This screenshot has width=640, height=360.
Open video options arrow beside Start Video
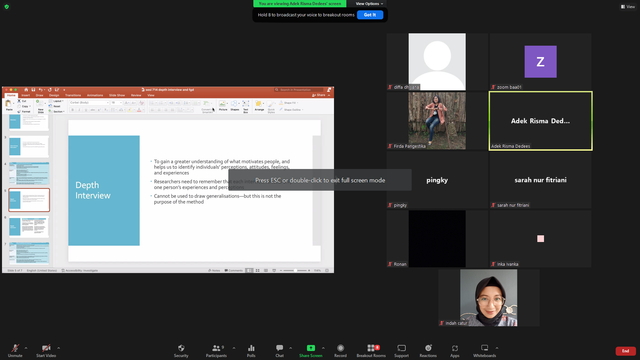[x=58, y=348]
